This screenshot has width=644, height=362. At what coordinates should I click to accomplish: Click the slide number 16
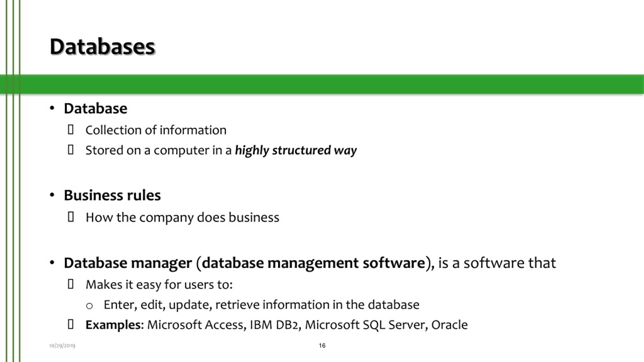(x=322, y=346)
